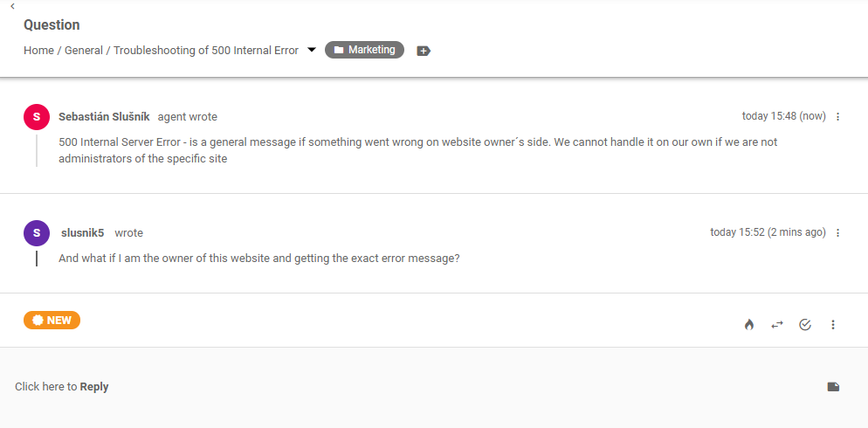Open the ticket's three-dot options menu
This screenshot has width=868, height=428.
[x=833, y=325]
